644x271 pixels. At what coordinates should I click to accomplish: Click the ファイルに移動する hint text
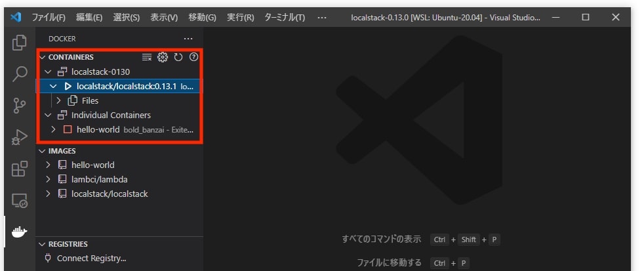[x=389, y=262]
